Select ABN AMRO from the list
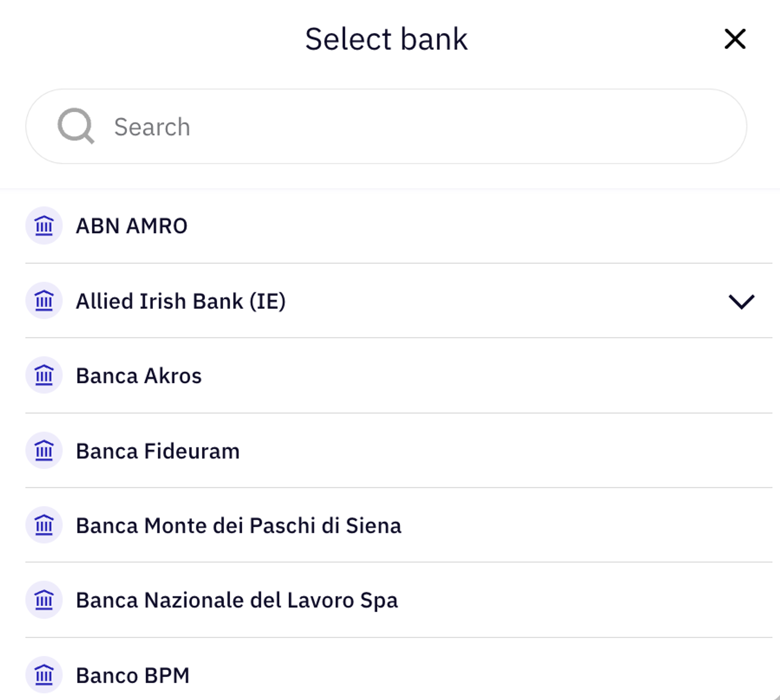Viewport: 780px width, 700px height. (132, 226)
